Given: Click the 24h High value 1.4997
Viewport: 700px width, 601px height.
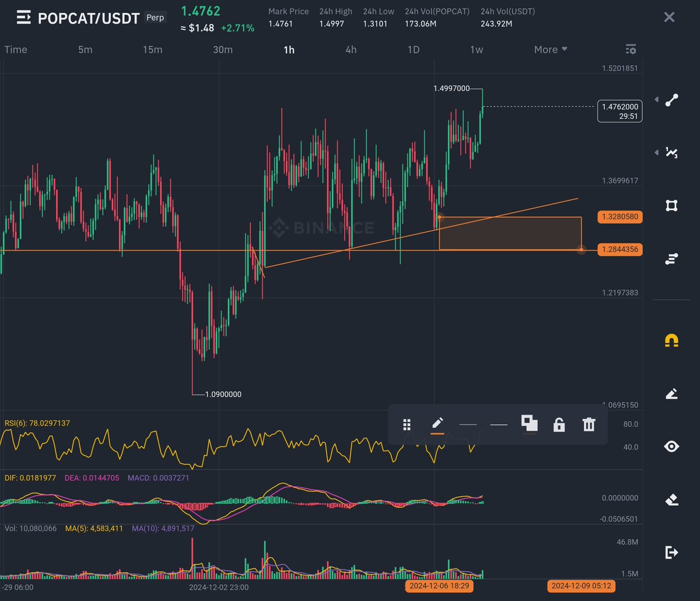Looking at the screenshot, I should point(331,24).
